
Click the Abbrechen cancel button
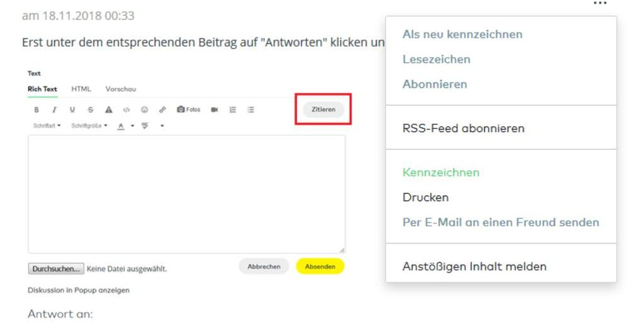[264, 266]
